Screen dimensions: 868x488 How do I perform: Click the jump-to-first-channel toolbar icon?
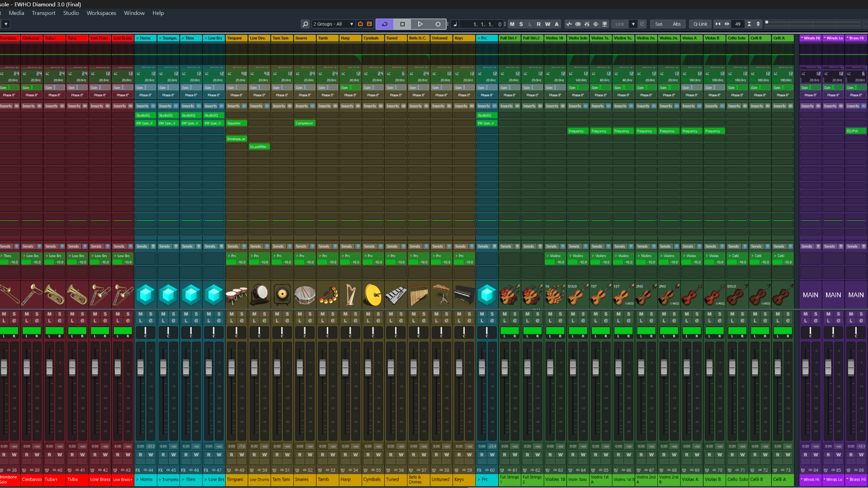click(x=718, y=24)
